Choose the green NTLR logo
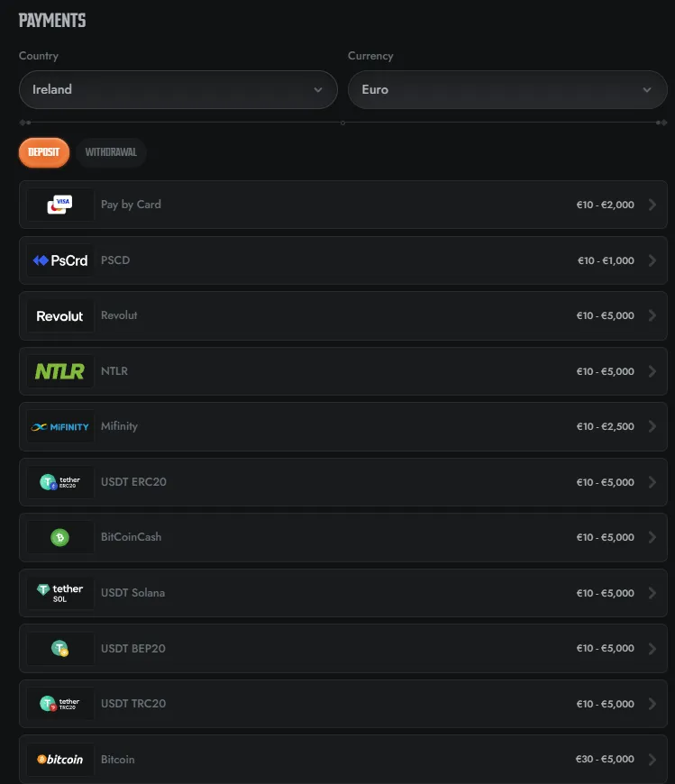 tap(60, 371)
